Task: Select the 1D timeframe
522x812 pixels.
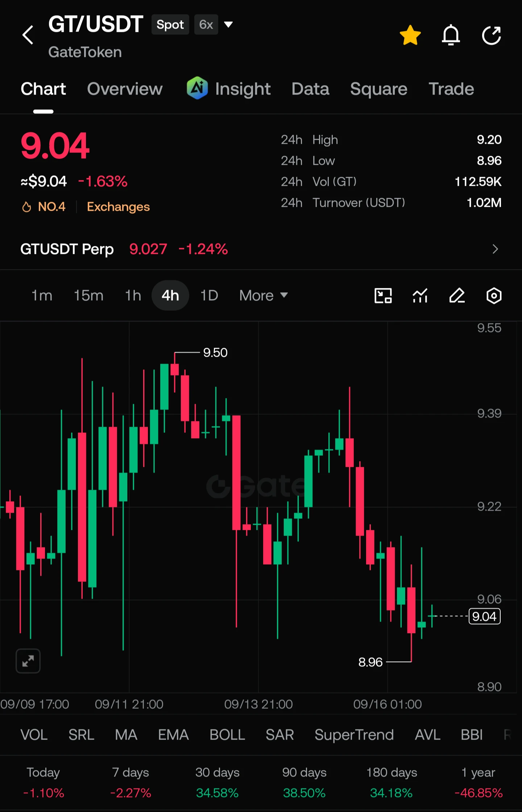Action: pyautogui.click(x=209, y=296)
